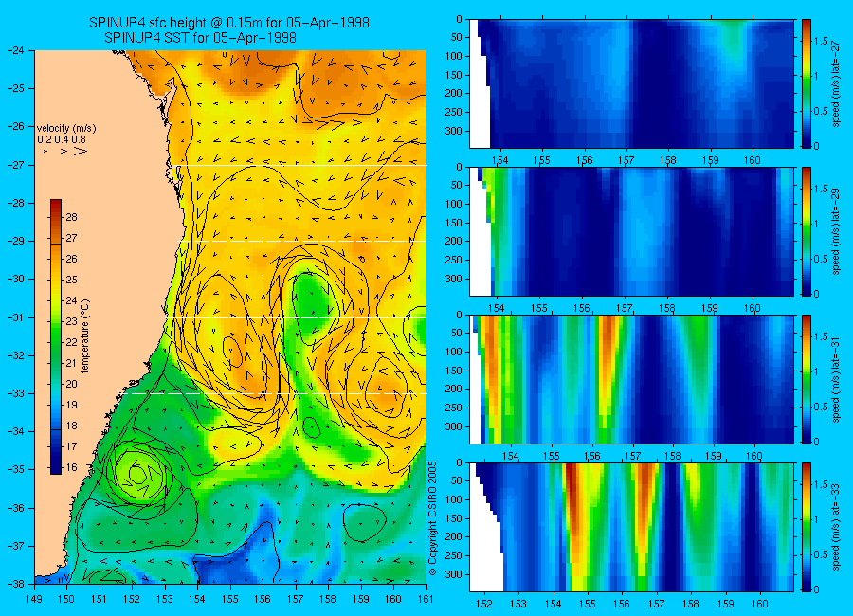The width and height of the screenshot is (853, 616).
Task: Click the largest arrow in the velocity key
Action: pyautogui.click(x=81, y=151)
